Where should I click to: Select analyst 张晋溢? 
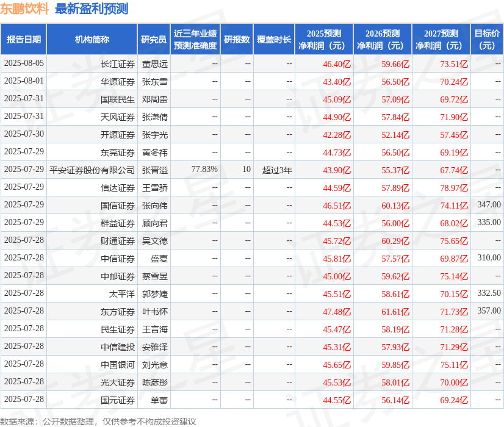(x=155, y=170)
